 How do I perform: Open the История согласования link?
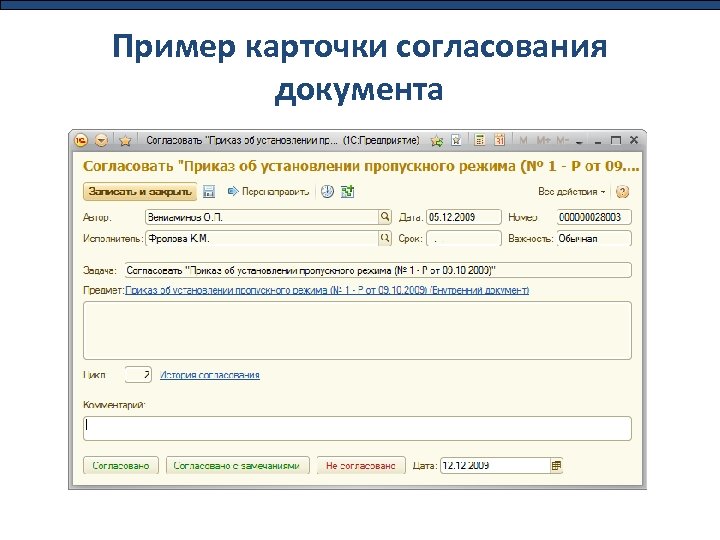coord(210,375)
